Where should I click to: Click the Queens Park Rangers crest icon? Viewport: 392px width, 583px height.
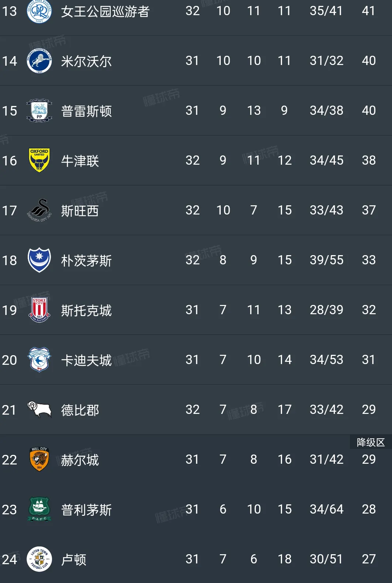[39, 11]
